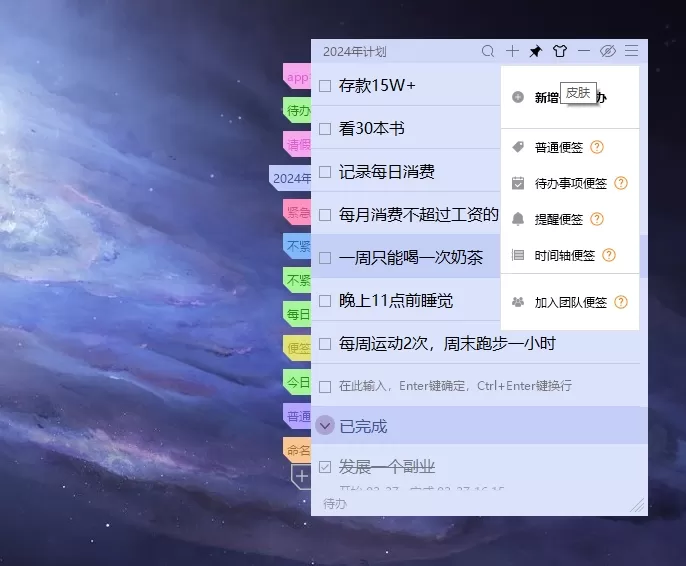Image resolution: width=686 pixels, height=566 pixels.
Task: Check the 看30本书 task checkbox
Action: click(325, 129)
